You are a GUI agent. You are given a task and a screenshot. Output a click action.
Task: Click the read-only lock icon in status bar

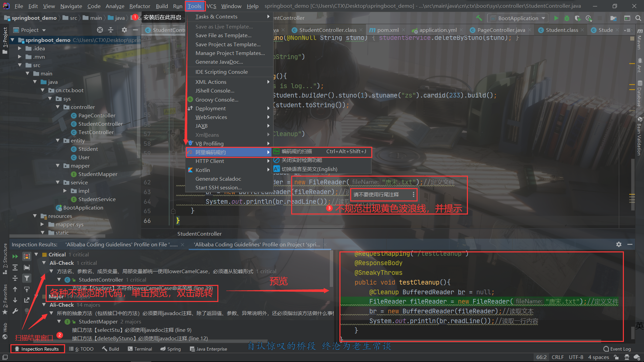point(616,357)
